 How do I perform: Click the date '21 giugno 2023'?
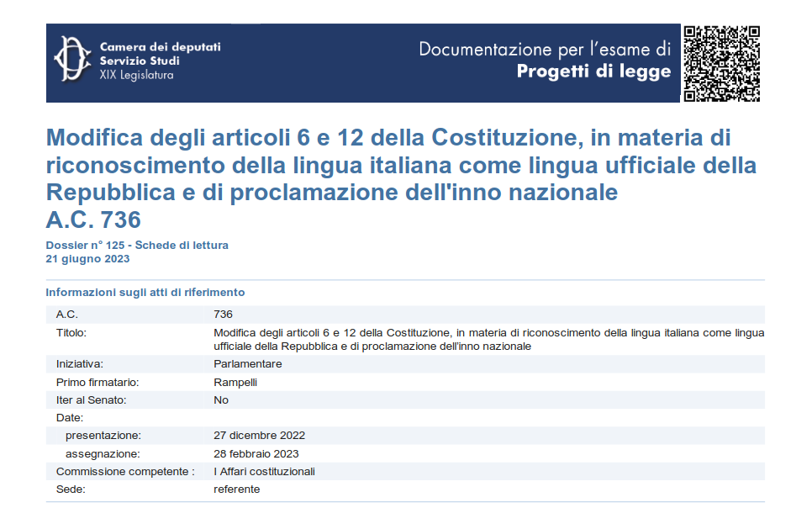87,259
